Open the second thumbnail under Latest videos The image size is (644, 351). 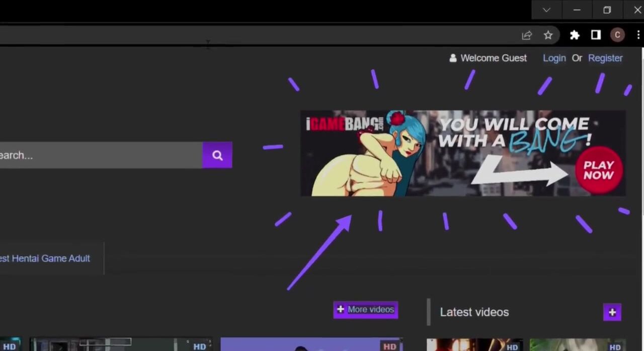coord(577,345)
